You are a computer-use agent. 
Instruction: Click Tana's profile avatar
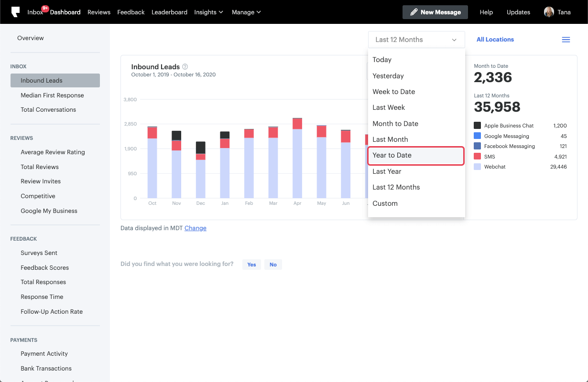[x=549, y=12]
